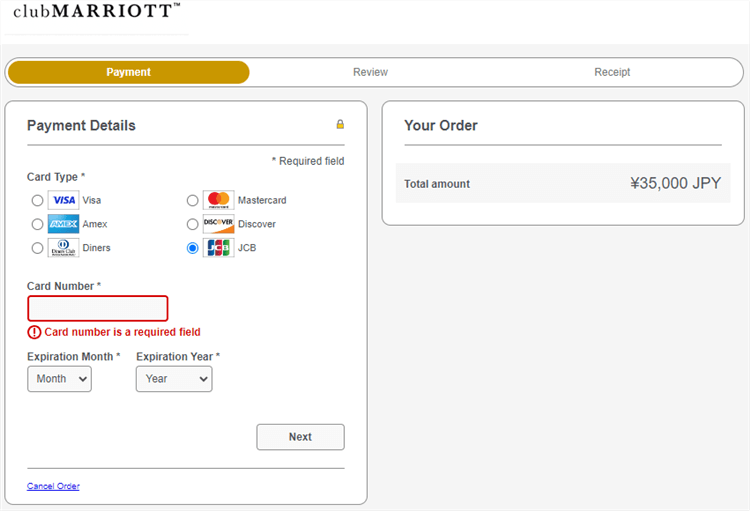750x511 pixels.
Task: Choose the Mastercard radio button
Action: [193, 200]
